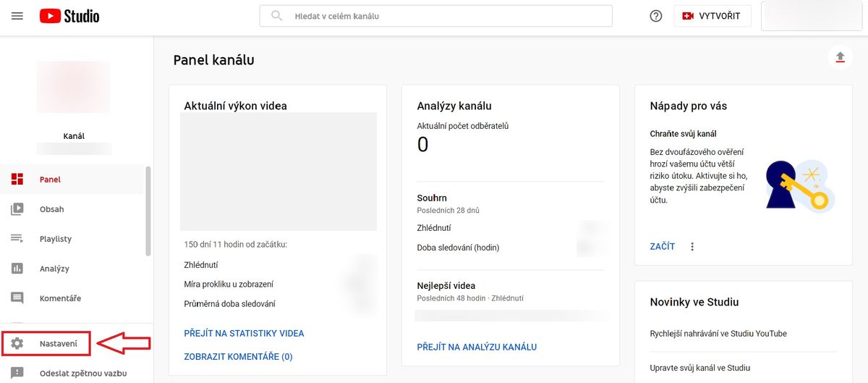Viewport: 868px width, 383px height.
Task: Open the hamburger menu icon
Action: [17, 16]
